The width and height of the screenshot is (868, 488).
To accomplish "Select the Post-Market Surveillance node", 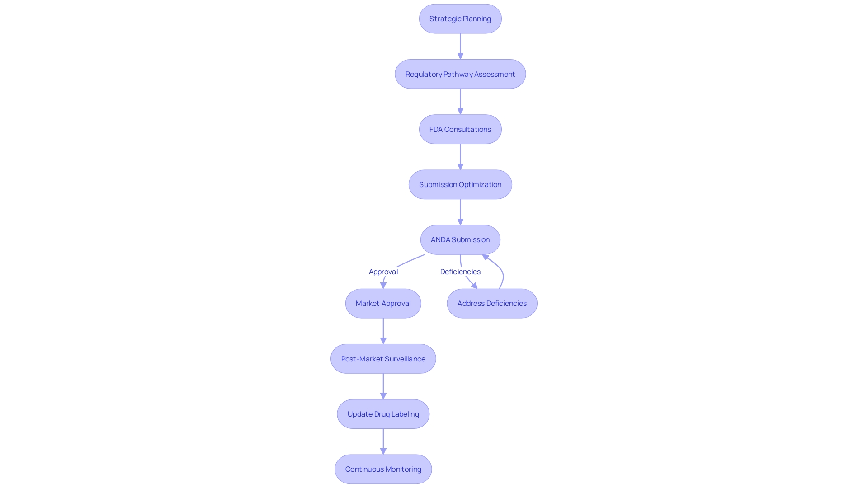I will [383, 359].
